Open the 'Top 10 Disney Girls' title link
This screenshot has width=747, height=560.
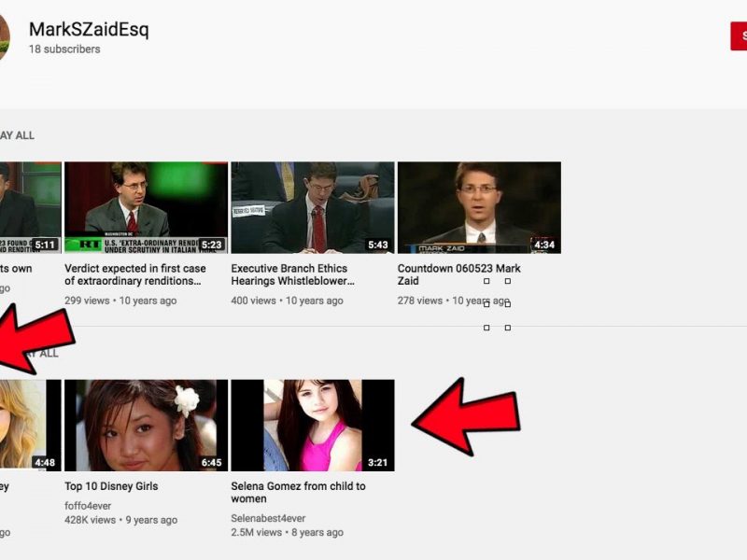(111, 486)
